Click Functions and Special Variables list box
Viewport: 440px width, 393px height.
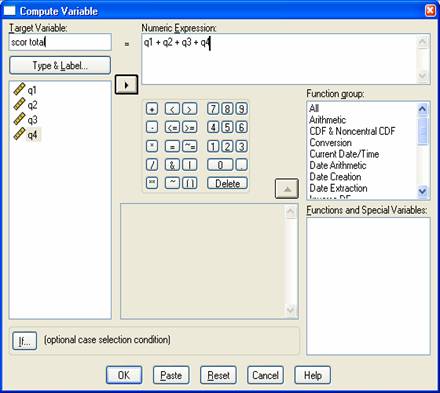pyautogui.click(x=368, y=286)
